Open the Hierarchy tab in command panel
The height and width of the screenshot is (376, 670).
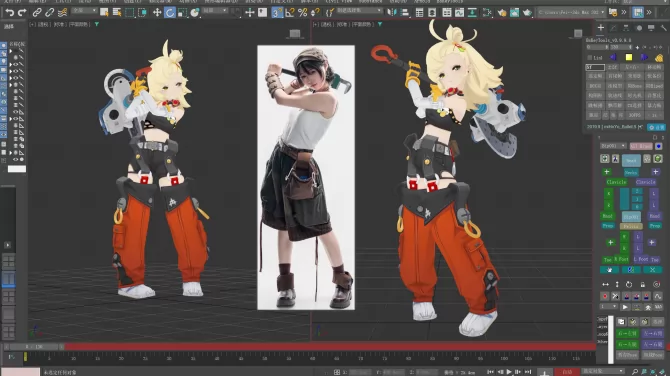click(626, 28)
